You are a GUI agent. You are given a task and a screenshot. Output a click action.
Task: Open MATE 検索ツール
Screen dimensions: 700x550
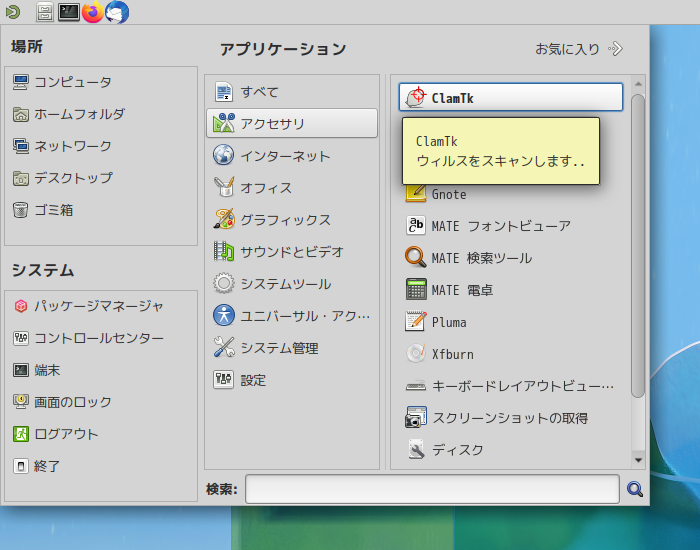[511, 258]
